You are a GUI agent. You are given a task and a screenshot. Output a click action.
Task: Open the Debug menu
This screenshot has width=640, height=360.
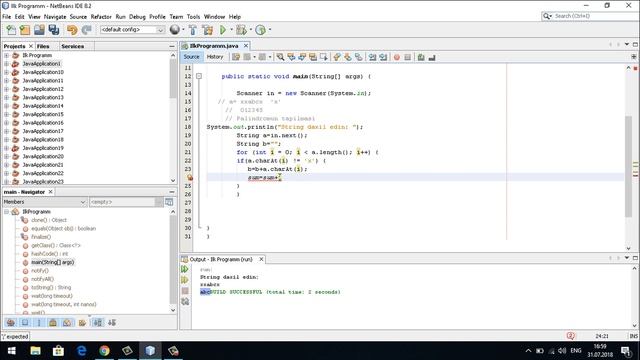coord(137,17)
